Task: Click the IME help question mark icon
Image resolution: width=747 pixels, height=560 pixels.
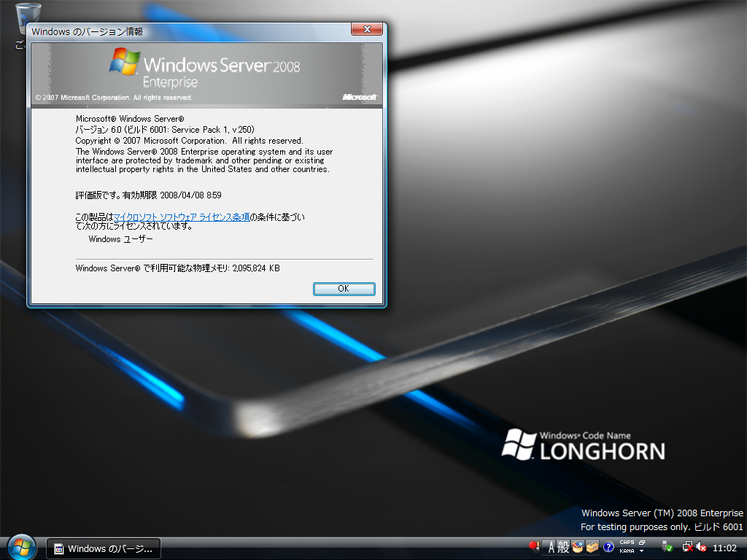Action: pyautogui.click(x=608, y=547)
